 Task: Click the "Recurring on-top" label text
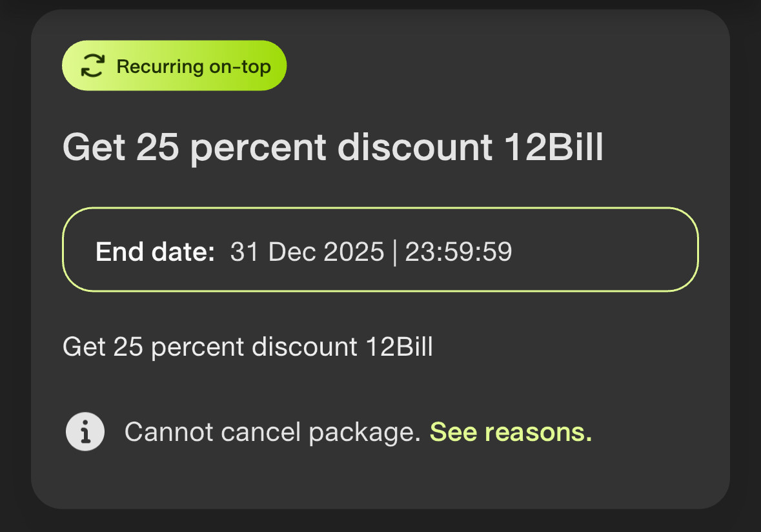[194, 66]
